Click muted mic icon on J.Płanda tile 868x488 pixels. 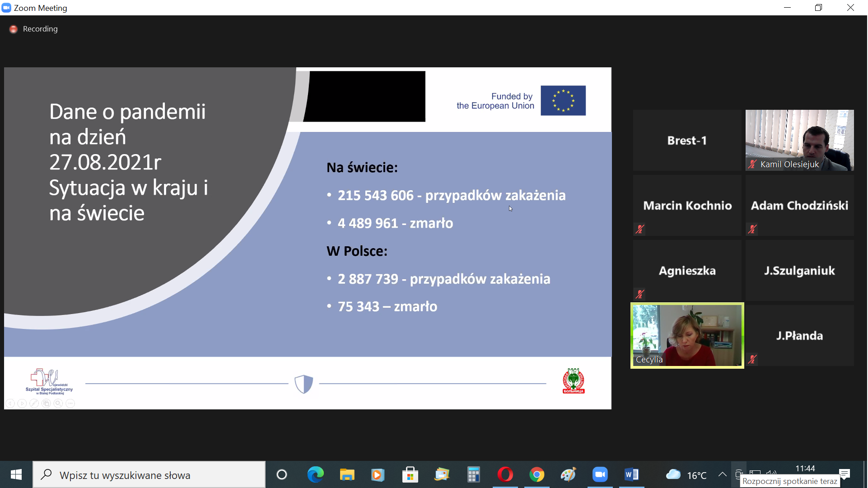coord(752,359)
